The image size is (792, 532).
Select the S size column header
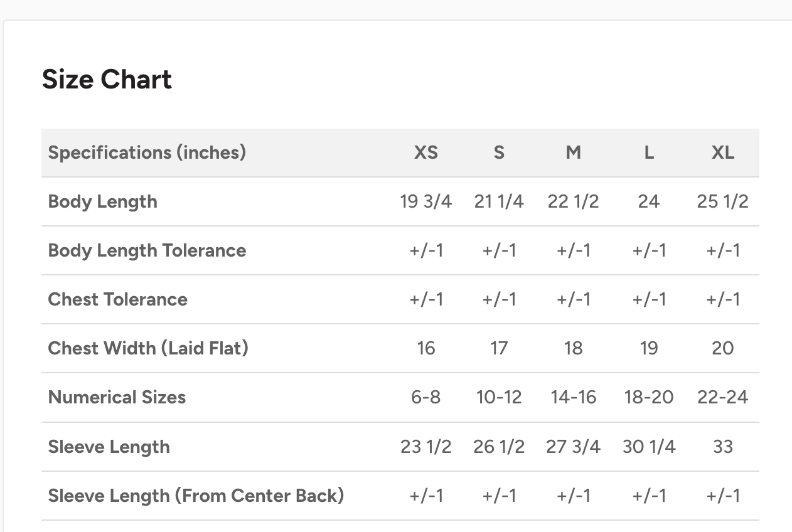point(499,152)
